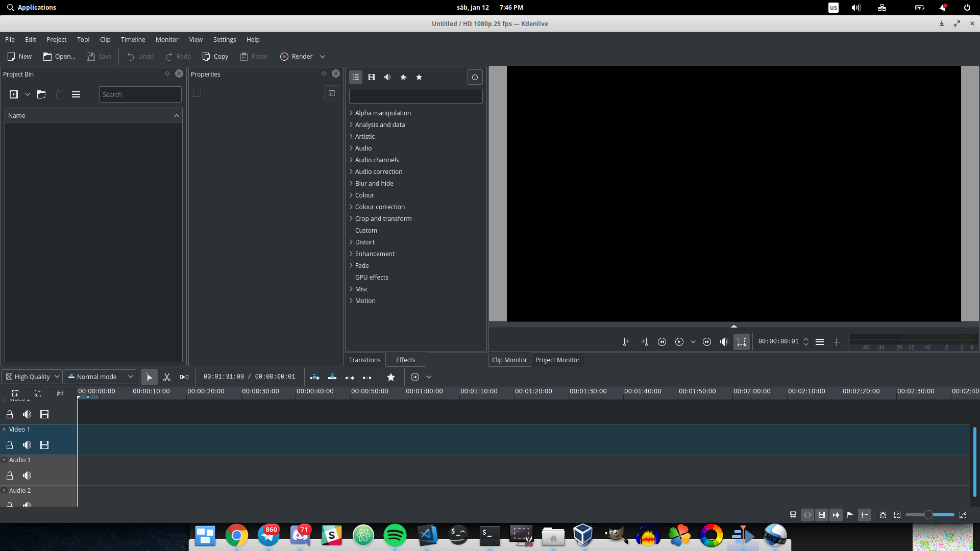This screenshot has width=980, height=551.
Task: Click the favorite effects star in timeline toolbar
Action: [x=391, y=377]
